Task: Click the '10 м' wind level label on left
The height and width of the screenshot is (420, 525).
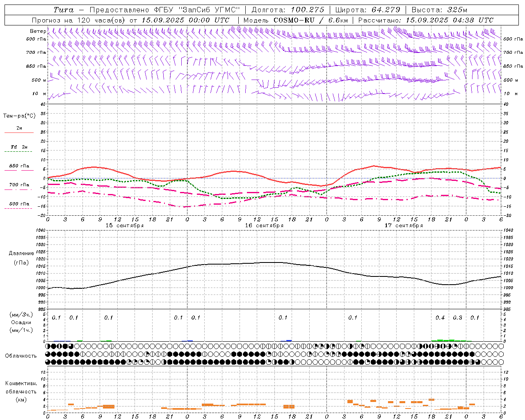Action: [x=39, y=94]
